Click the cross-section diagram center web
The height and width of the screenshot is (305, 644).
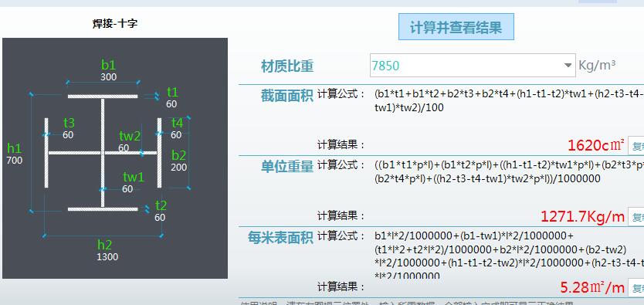click(x=103, y=153)
